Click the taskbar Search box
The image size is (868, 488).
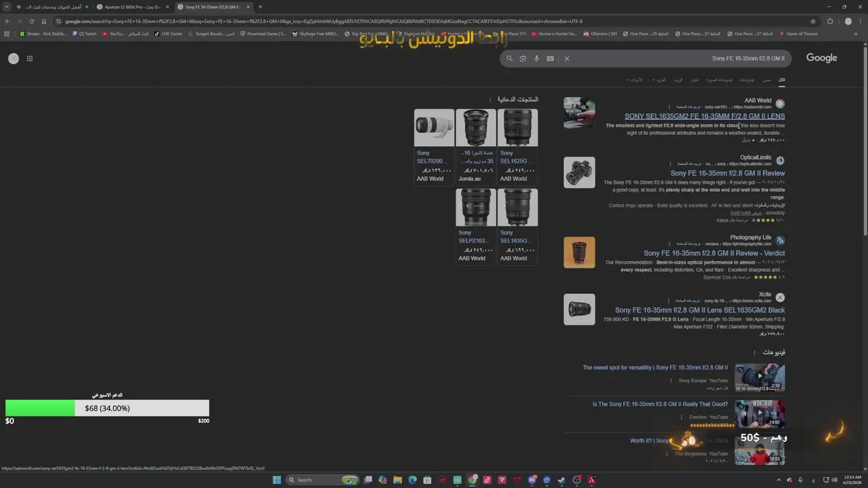tap(323, 480)
